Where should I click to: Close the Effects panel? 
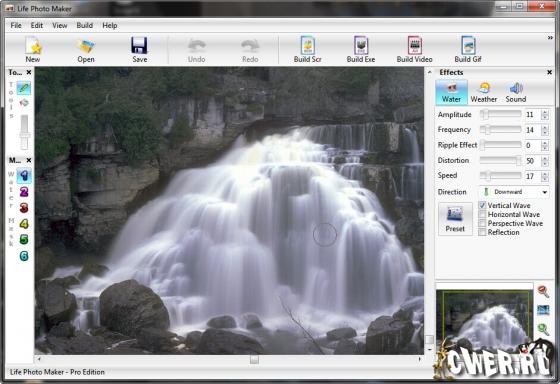coord(550,73)
